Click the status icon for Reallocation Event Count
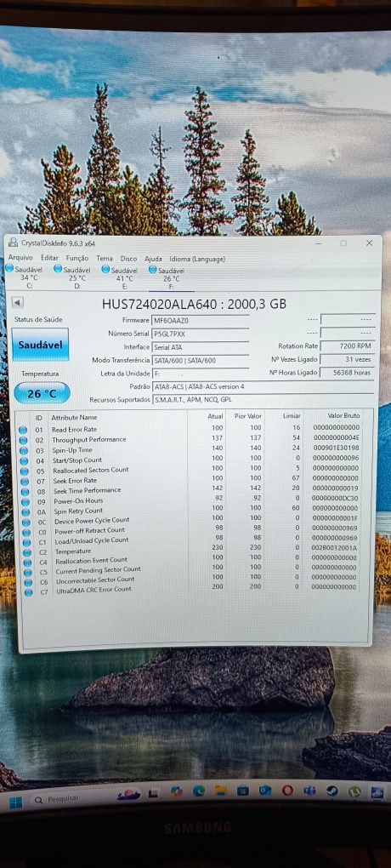This screenshot has width=391, height=868. 28,562
